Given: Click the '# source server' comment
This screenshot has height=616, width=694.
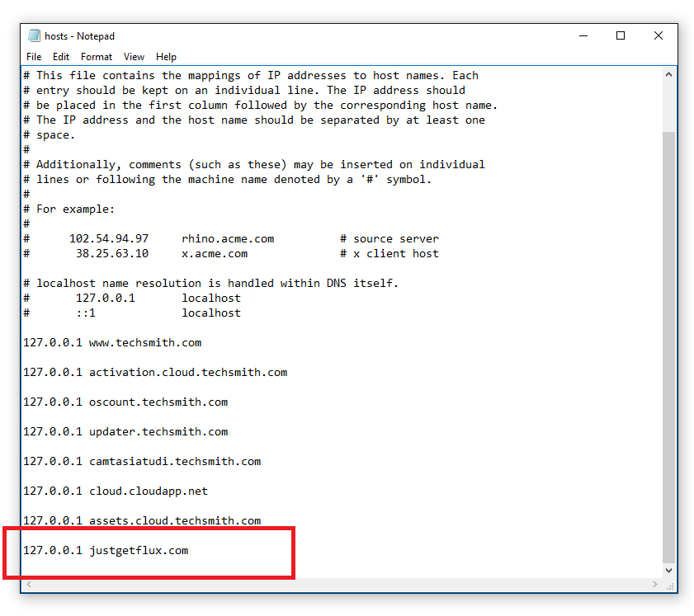Looking at the screenshot, I should (x=389, y=239).
